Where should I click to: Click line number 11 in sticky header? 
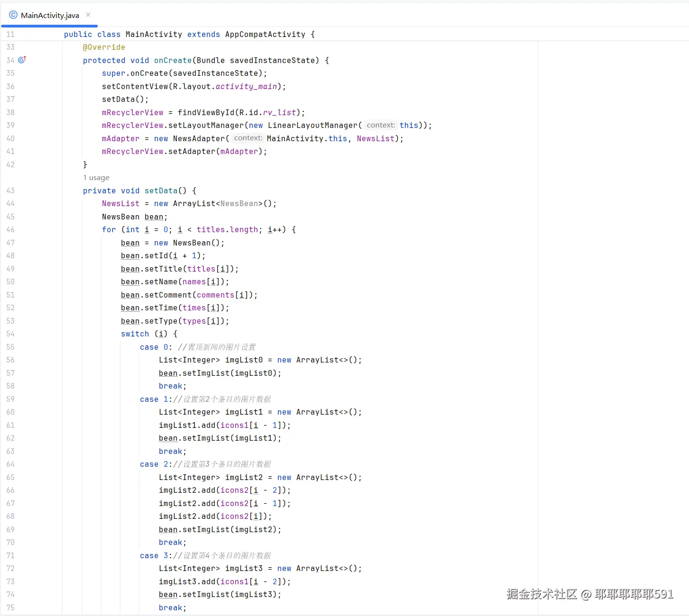coord(10,34)
